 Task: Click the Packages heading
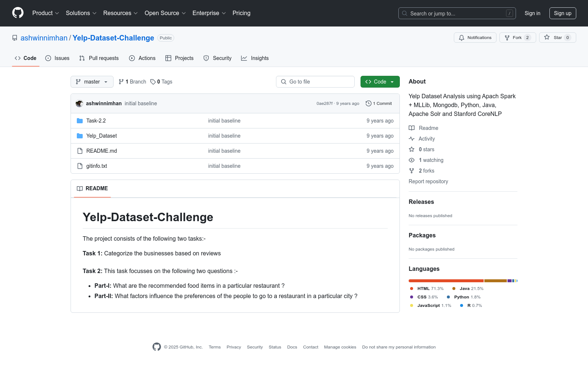click(422, 235)
